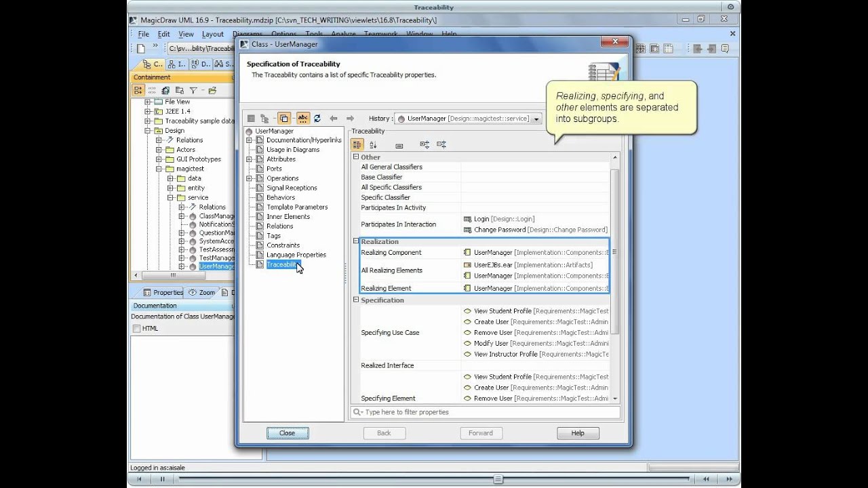This screenshot has width=868, height=488.
Task: Click the rewind-to-start playback button
Action: pos(139,479)
